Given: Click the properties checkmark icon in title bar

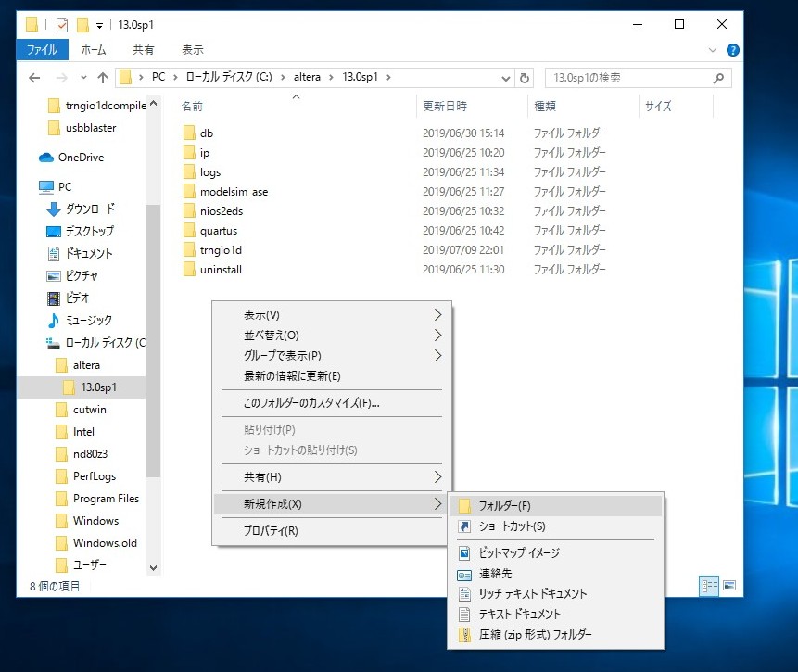Looking at the screenshot, I should pyautogui.click(x=61, y=24).
